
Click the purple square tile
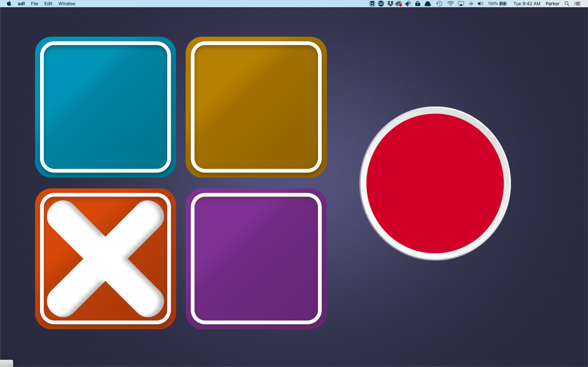256,259
